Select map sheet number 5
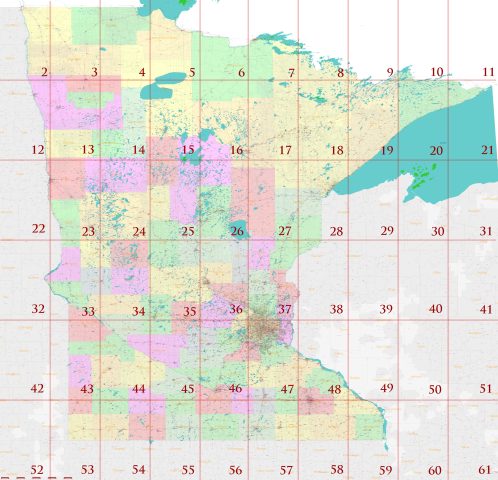This screenshot has width=498, height=480. (192, 72)
